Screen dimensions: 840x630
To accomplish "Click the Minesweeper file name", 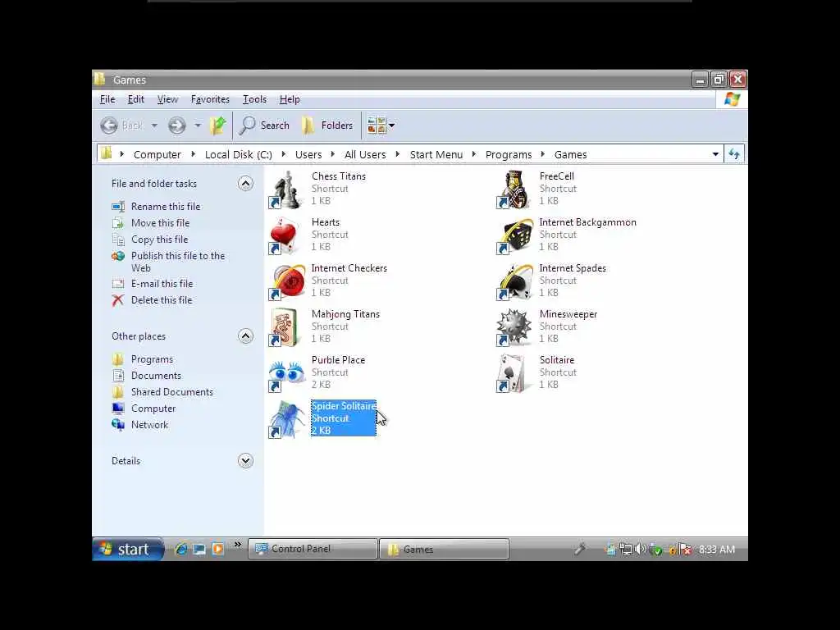I will point(568,314).
